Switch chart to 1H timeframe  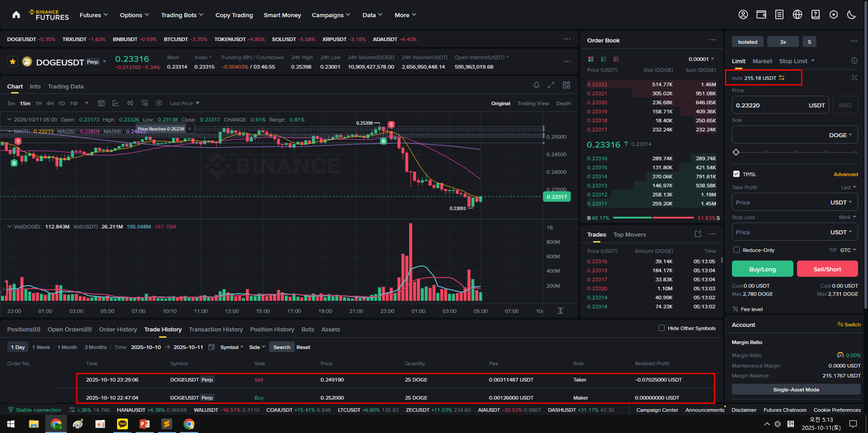pyautogui.click(x=39, y=103)
